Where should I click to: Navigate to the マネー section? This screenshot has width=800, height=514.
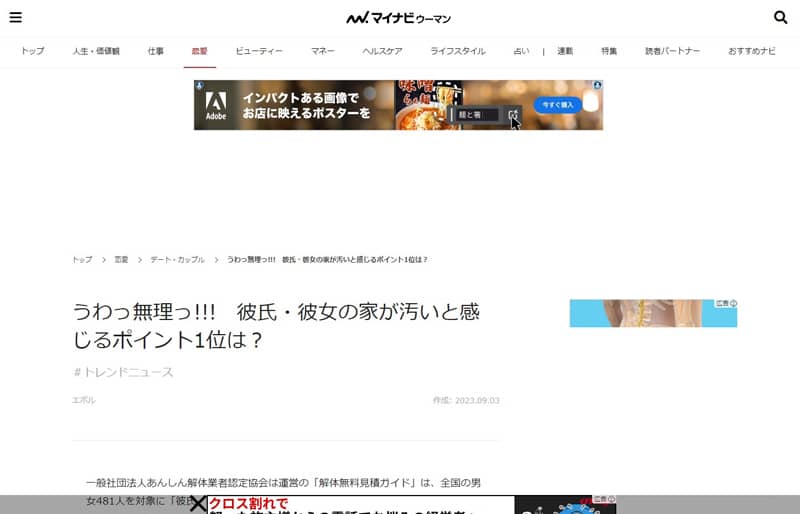click(323, 51)
